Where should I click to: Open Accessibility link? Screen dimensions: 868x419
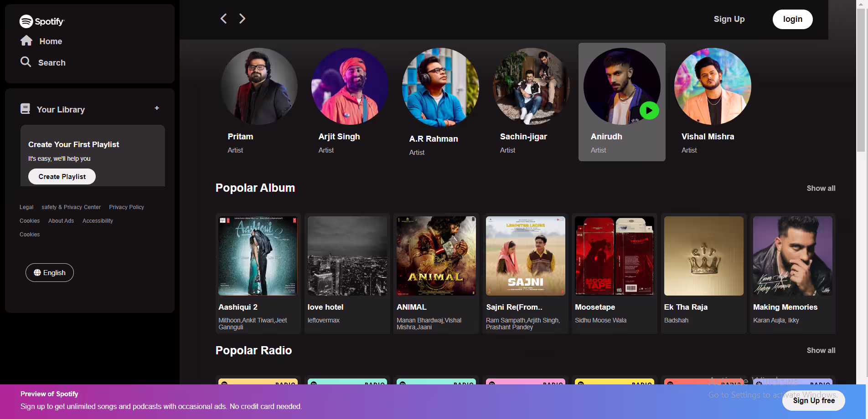tap(98, 221)
